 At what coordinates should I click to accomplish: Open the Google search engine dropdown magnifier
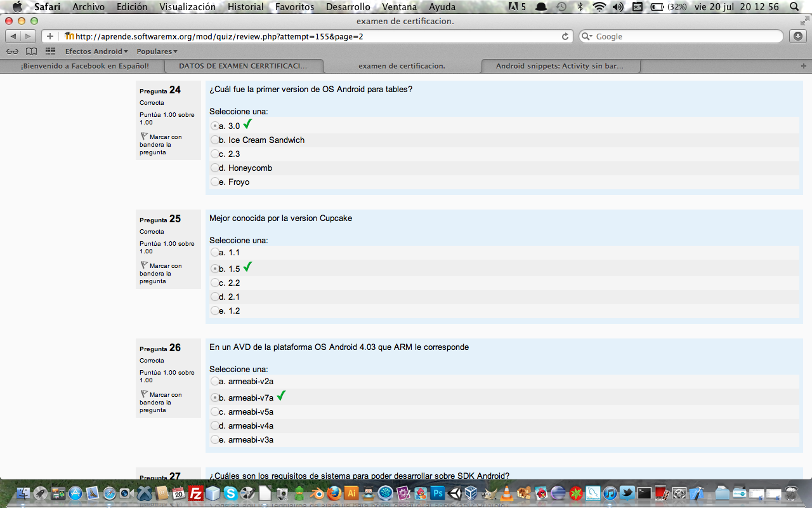click(x=587, y=37)
